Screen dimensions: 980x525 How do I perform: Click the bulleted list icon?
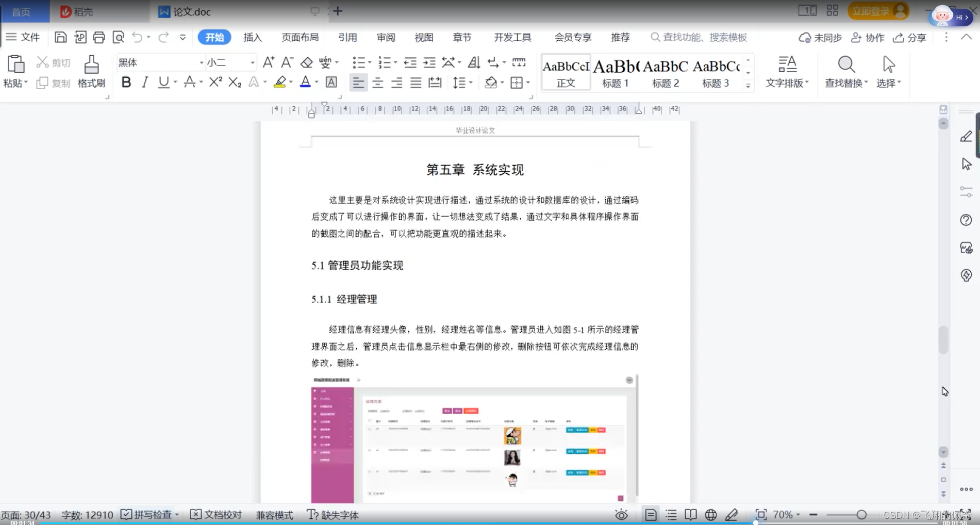(358, 62)
